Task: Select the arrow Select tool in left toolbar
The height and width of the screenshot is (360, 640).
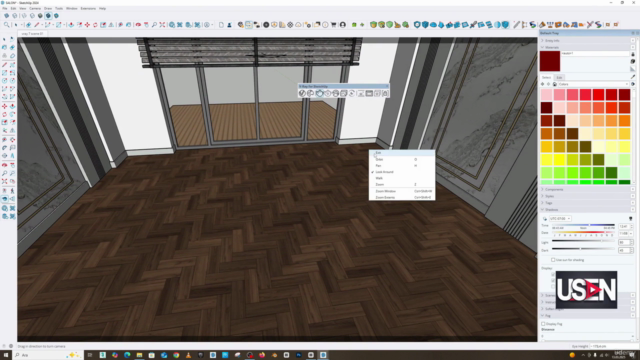Action: 4,39
